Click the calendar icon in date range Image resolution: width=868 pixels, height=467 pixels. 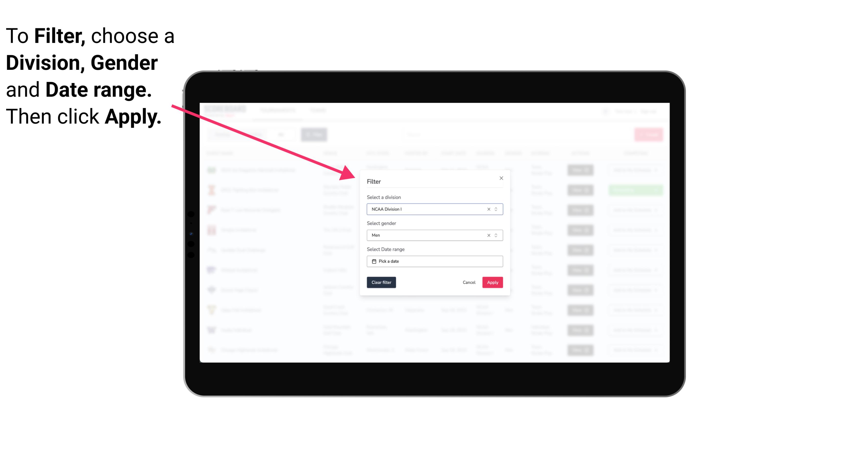pyautogui.click(x=373, y=261)
